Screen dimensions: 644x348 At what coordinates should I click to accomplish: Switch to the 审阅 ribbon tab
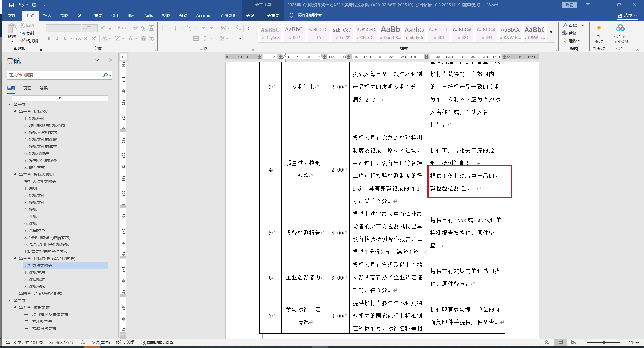pyautogui.click(x=149, y=16)
